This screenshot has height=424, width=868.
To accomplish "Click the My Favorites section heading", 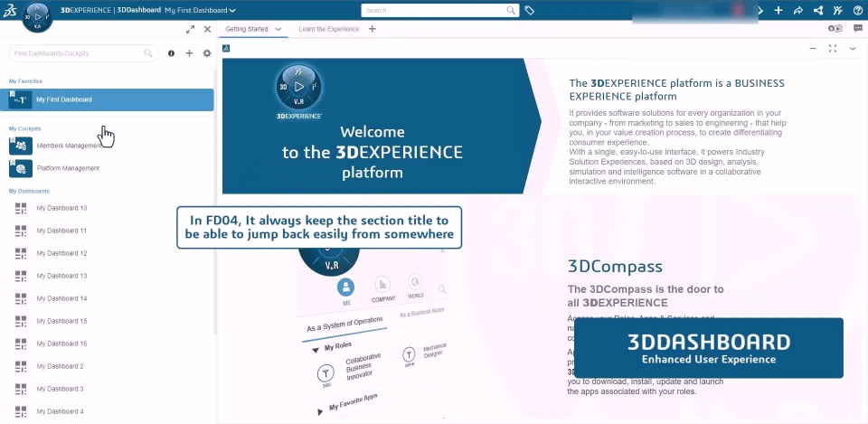I will point(25,81).
